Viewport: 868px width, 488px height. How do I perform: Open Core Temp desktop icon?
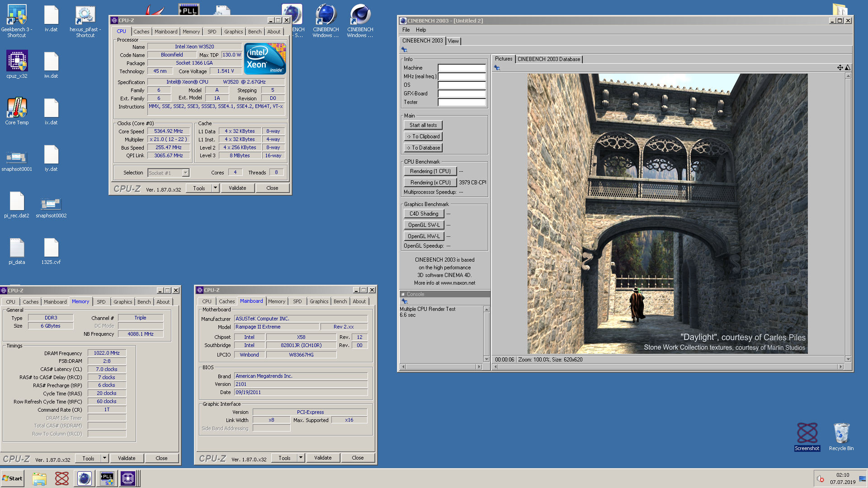(x=17, y=111)
